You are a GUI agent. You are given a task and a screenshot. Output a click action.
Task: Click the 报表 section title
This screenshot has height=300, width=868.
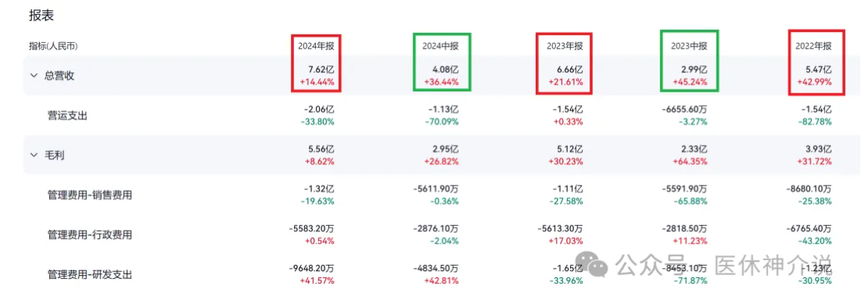pyautogui.click(x=41, y=16)
